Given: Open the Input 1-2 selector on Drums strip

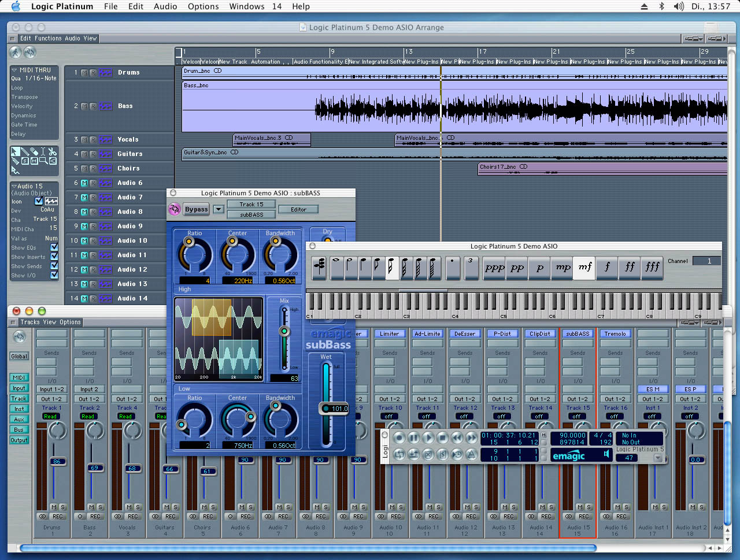Looking at the screenshot, I should tap(51, 389).
